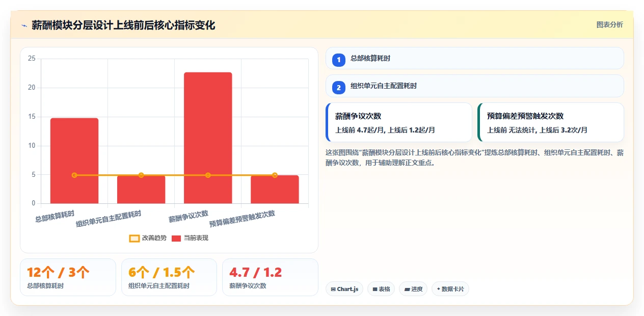Click the icon inside the 进度 chip
The image size is (644, 316).
click(407, 289)
